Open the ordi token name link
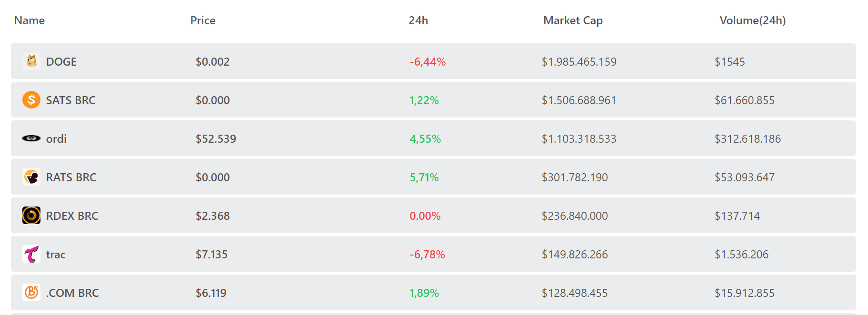This screenshot has width=868, height=315. pyautogui.click(x=56, y=139)
